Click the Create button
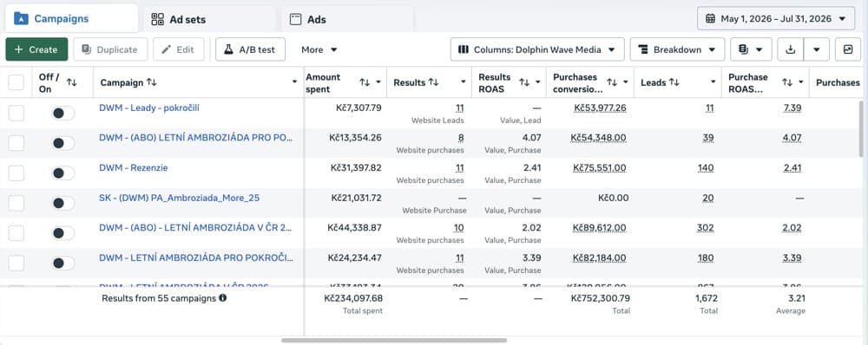The height and width of the screenshot is (345, 868). pos(36,49)
